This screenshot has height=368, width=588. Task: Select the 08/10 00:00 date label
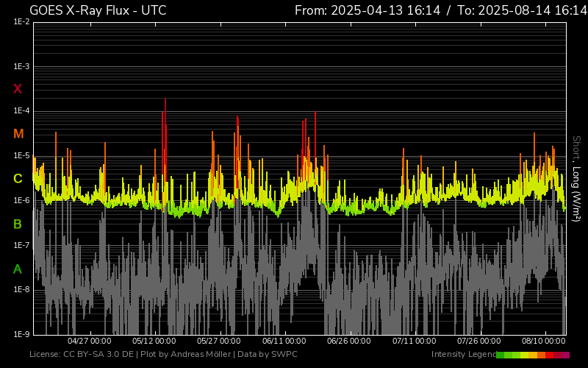point(544,342)
